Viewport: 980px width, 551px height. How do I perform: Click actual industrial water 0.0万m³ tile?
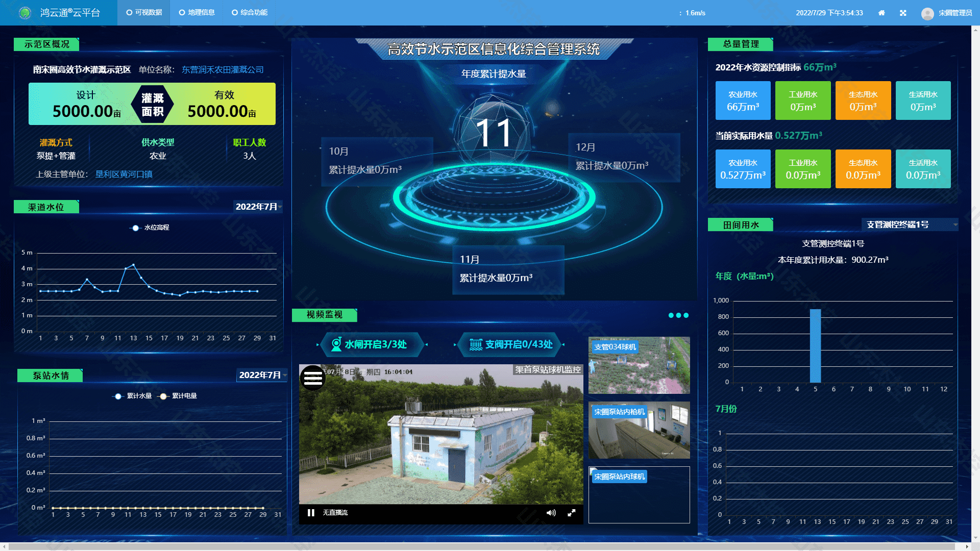[803, 169]
